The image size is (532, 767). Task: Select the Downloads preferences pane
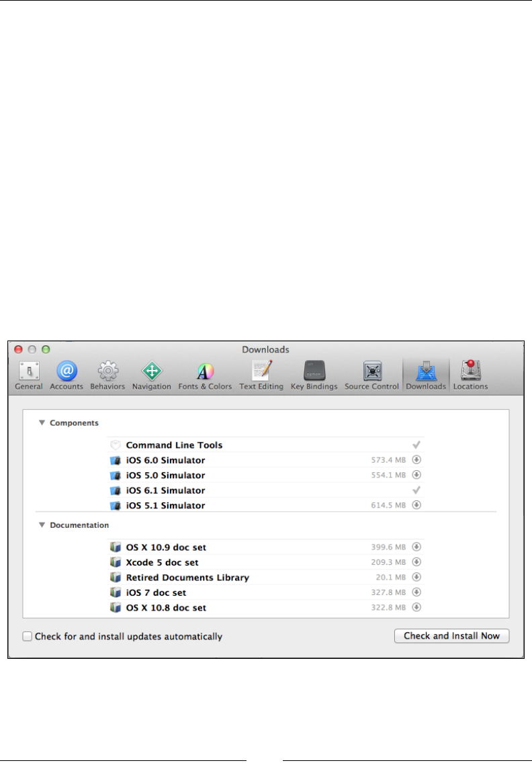tap(427, 375)
